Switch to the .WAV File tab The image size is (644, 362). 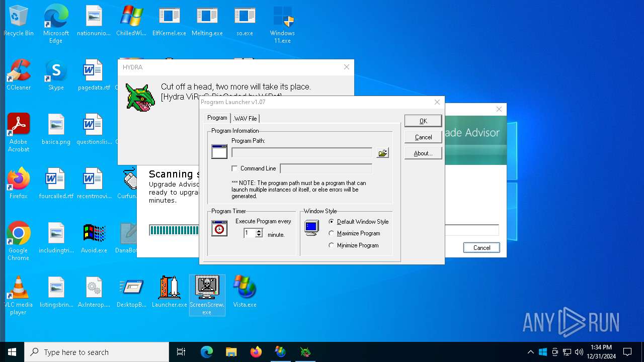[245, 119]
